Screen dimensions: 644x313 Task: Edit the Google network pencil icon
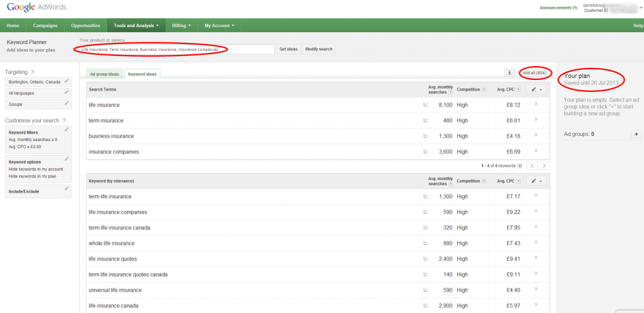tap(67, 103)
